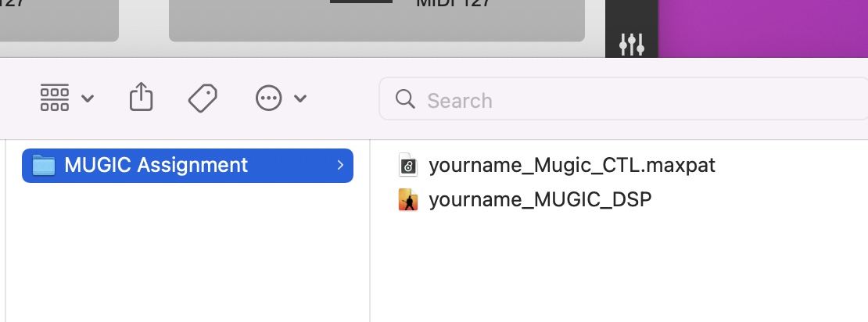Open the mixer sliders icon
Screen dimensions: 868x322
pyautogui.click(x=631, y=44)
